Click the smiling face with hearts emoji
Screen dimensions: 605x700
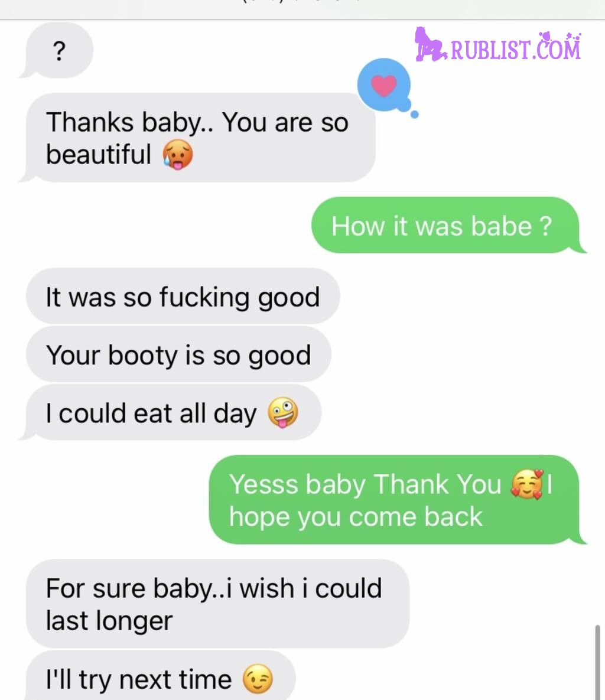click(x=528, y=484)
